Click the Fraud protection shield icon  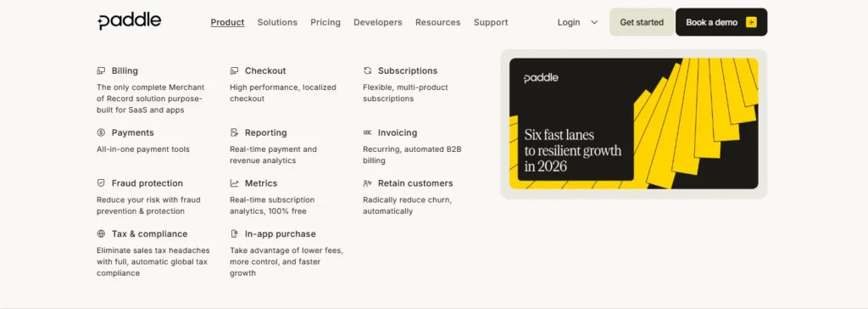[101, 183]
